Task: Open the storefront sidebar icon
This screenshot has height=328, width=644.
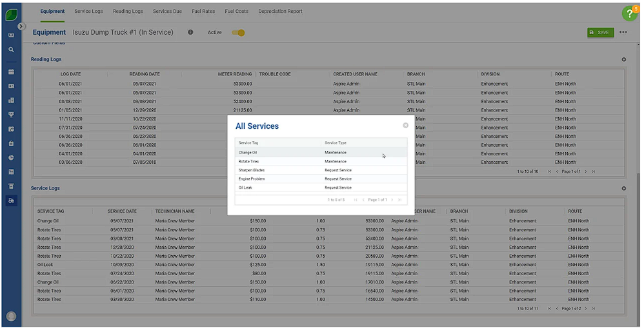Action: (11, 186)
